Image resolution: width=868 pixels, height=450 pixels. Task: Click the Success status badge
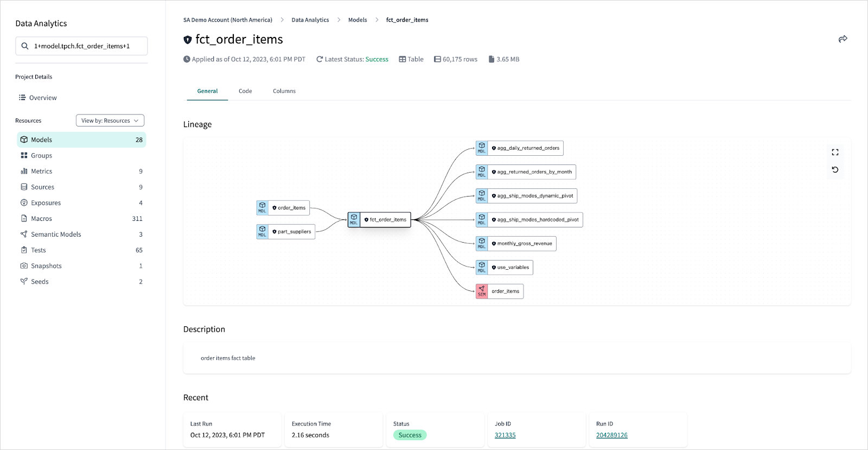[410, 435]
